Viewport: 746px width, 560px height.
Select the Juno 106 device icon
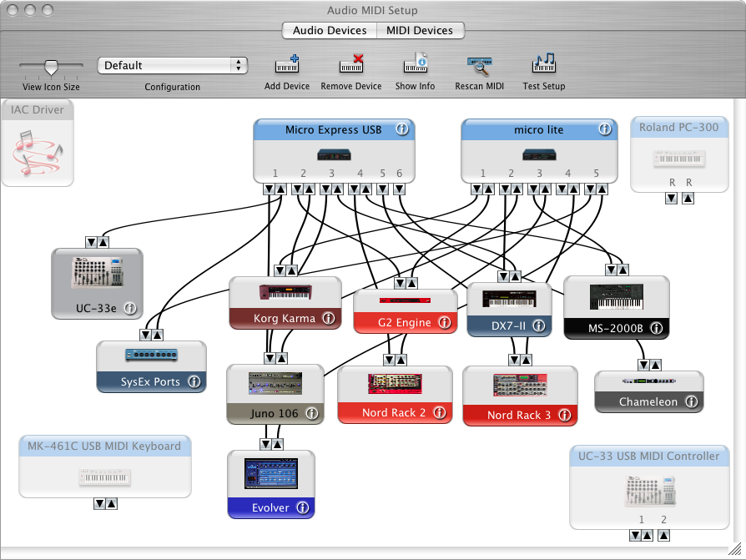click(x=275, y=383)
